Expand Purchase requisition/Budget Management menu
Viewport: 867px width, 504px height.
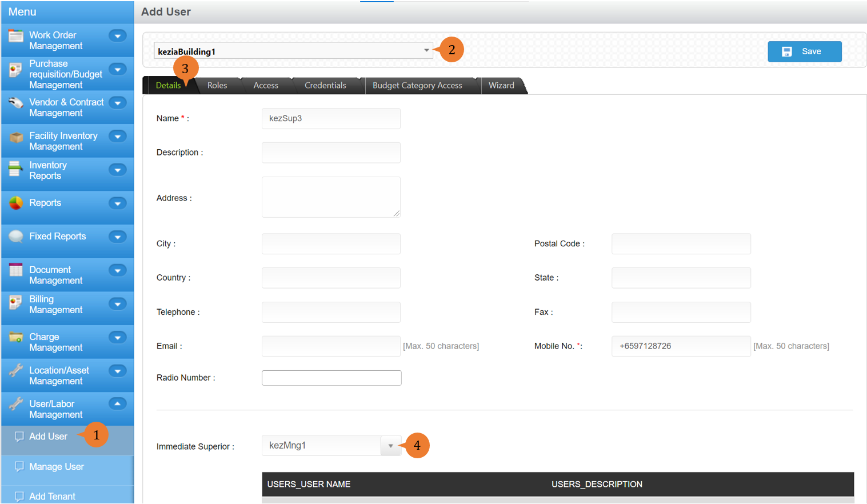pyautogui.click(x=118, y=70)
